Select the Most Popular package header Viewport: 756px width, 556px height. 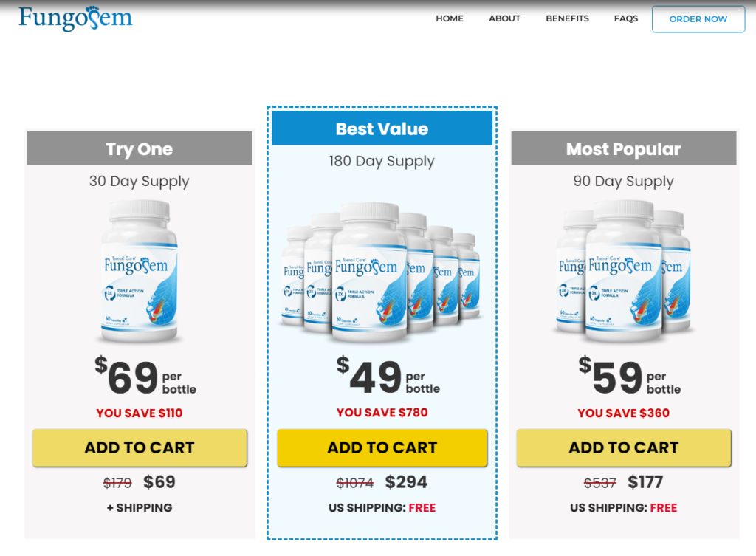(x=623, y=149)
